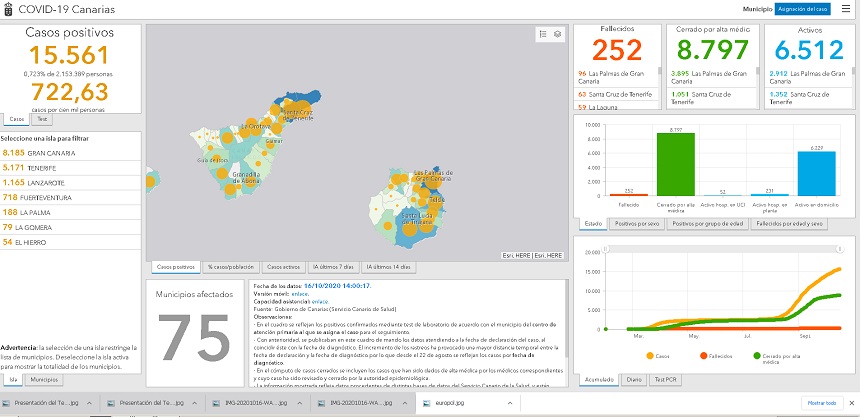Open the map legend icon
860x417 pixels.
(x=542, y=34)
